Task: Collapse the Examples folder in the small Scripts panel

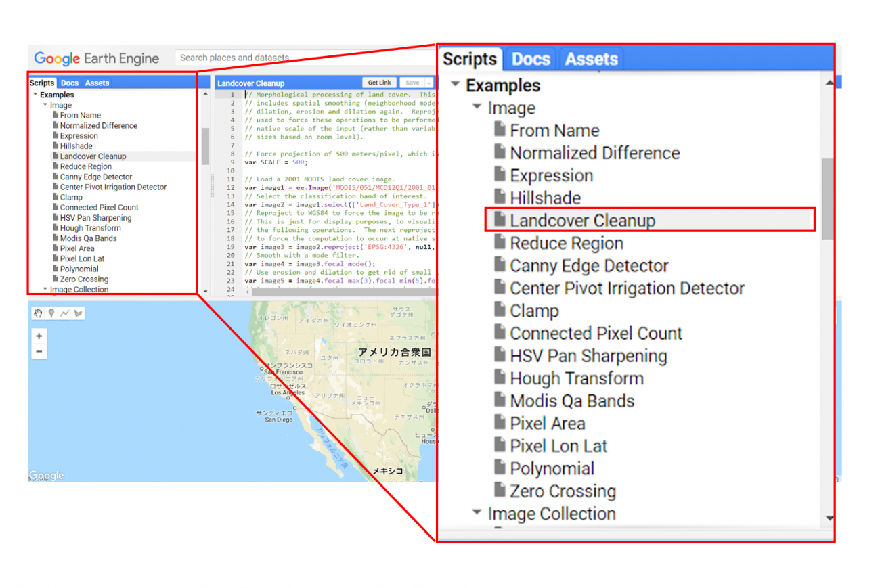Action: pos(35,95)
